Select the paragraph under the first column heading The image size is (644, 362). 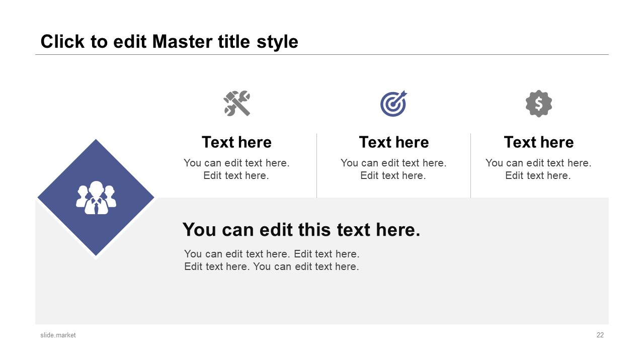point(236,169)
